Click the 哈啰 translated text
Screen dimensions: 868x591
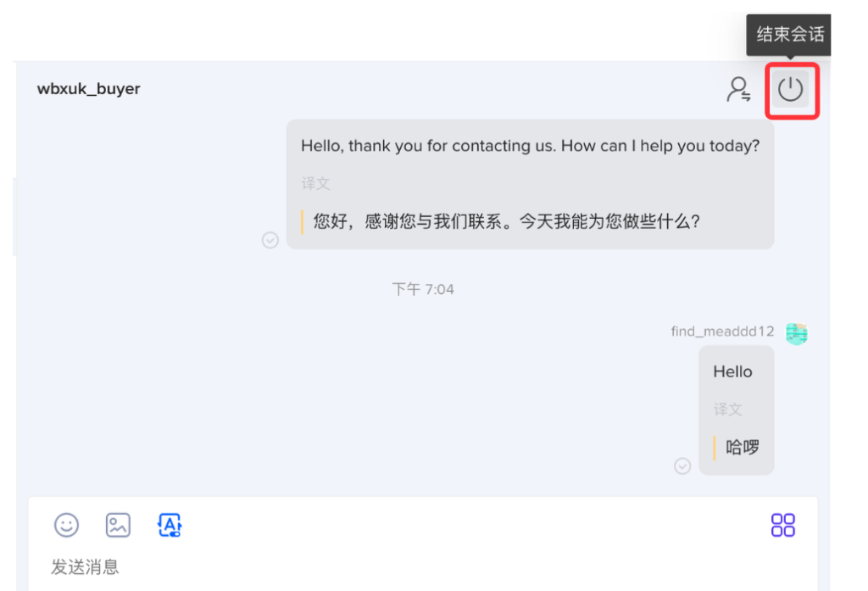[x=743, y=447]
